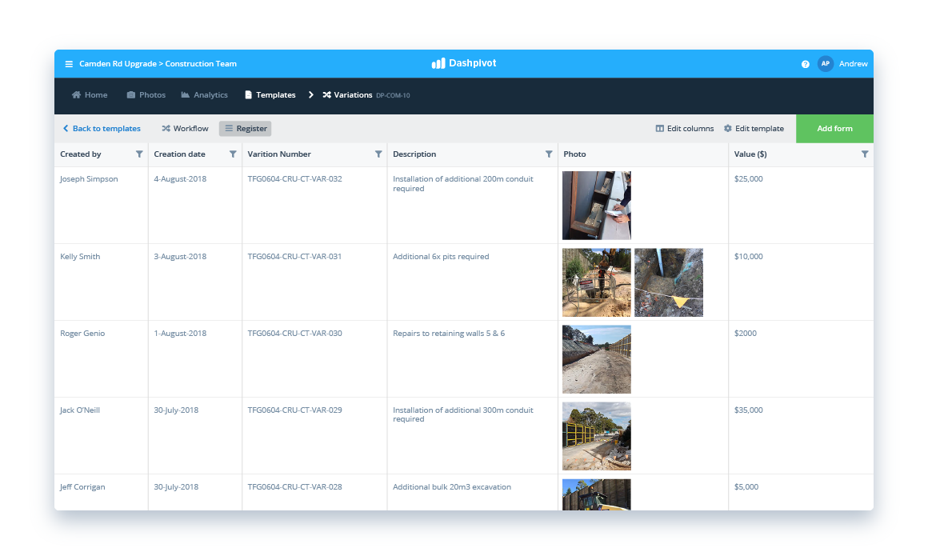This screenshot has height=560, width=928.
Task: Switch to Register view
Action: (245, 129)
